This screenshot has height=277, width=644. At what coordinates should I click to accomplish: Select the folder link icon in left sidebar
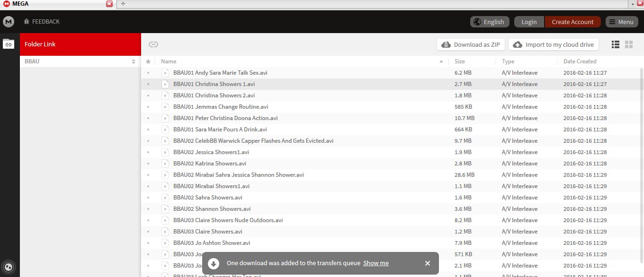(x=9, y=44)
